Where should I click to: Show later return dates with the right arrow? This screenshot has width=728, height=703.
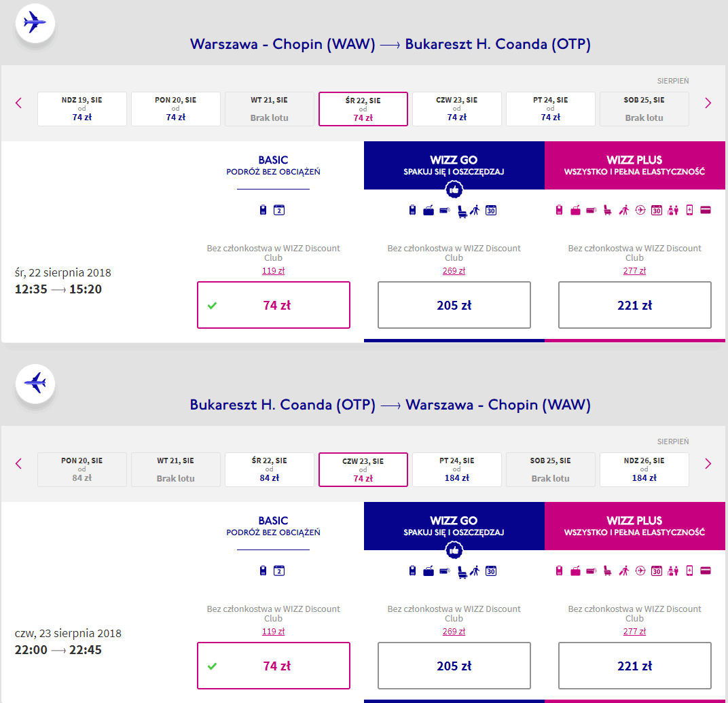708,464
